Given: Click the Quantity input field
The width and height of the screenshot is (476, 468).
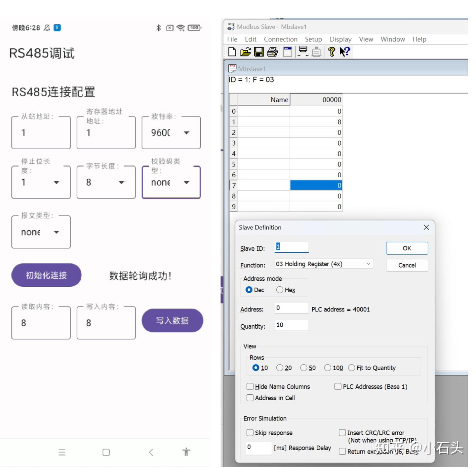Looking at the screenshot, I should 292,325.
